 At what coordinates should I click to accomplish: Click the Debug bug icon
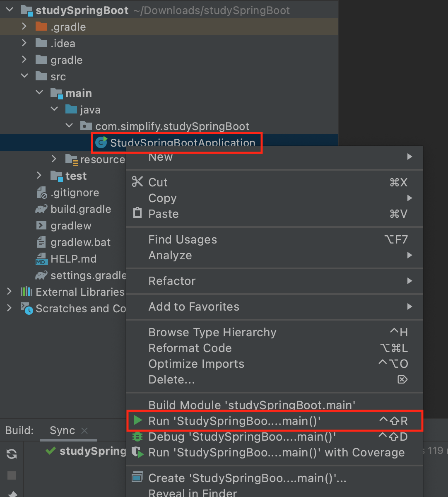tap(137, 437)
